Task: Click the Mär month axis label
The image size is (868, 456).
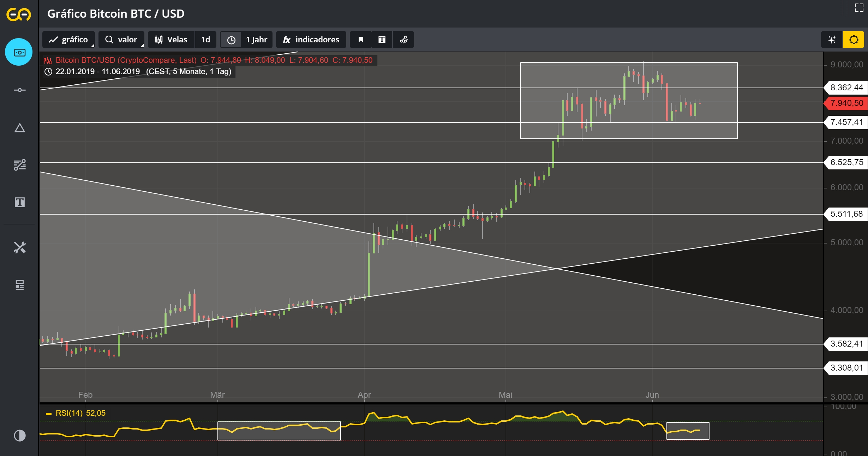Action: 217,395
